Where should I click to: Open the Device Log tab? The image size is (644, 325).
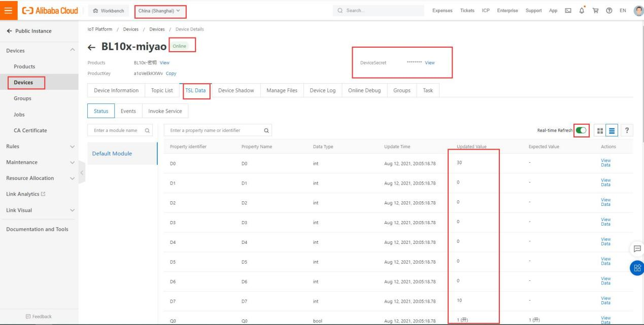(323, 90)
